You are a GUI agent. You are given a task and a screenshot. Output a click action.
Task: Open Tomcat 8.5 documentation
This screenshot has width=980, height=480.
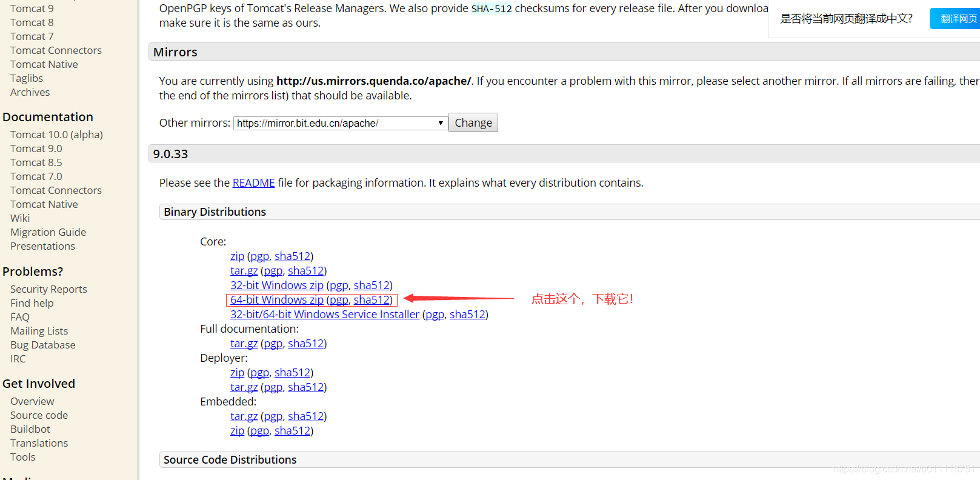(x=36, y=162)
